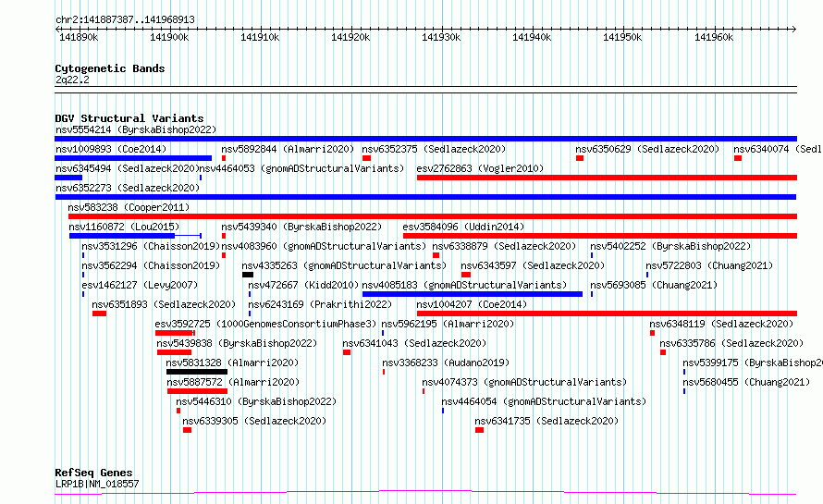823x504 pixels.
Task: Click the blue bar under nsv1009893
Action: point(133,158)
